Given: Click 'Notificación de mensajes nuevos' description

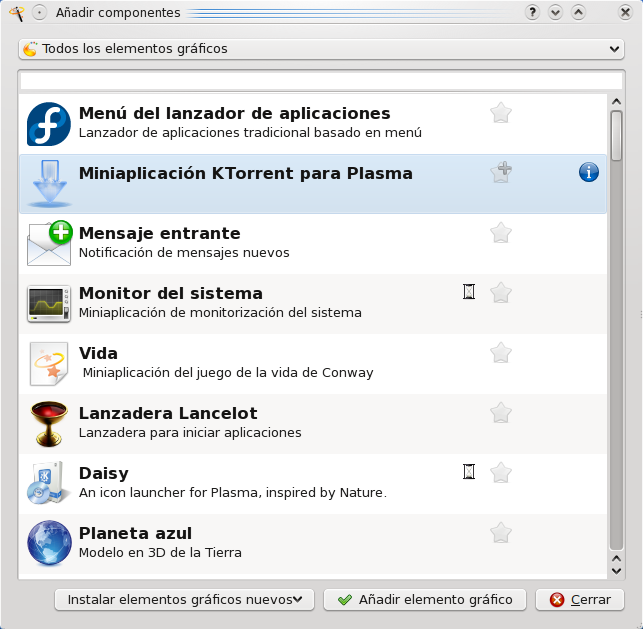Looking at the screenshot, I should 184,253.
